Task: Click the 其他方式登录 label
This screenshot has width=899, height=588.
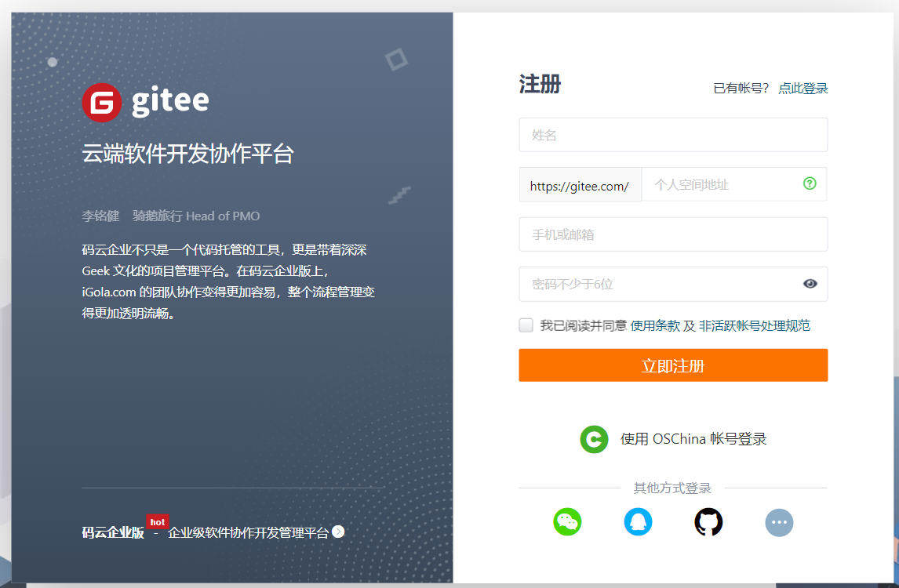Action: coord(672,488)
